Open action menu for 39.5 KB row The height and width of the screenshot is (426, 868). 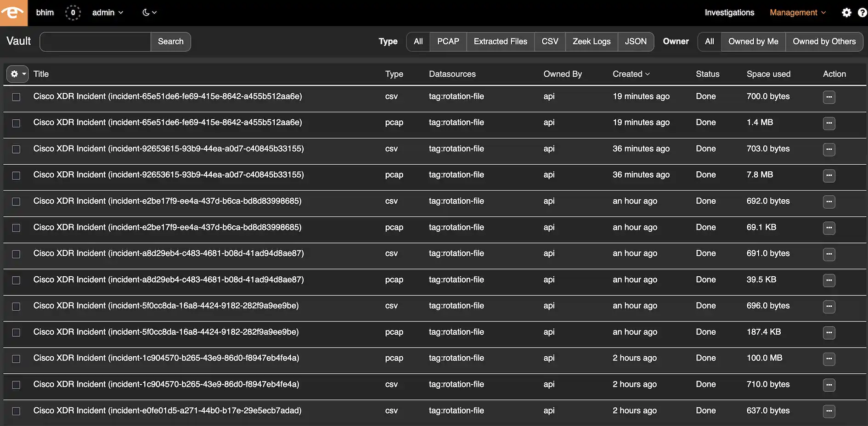click(829, 280)
